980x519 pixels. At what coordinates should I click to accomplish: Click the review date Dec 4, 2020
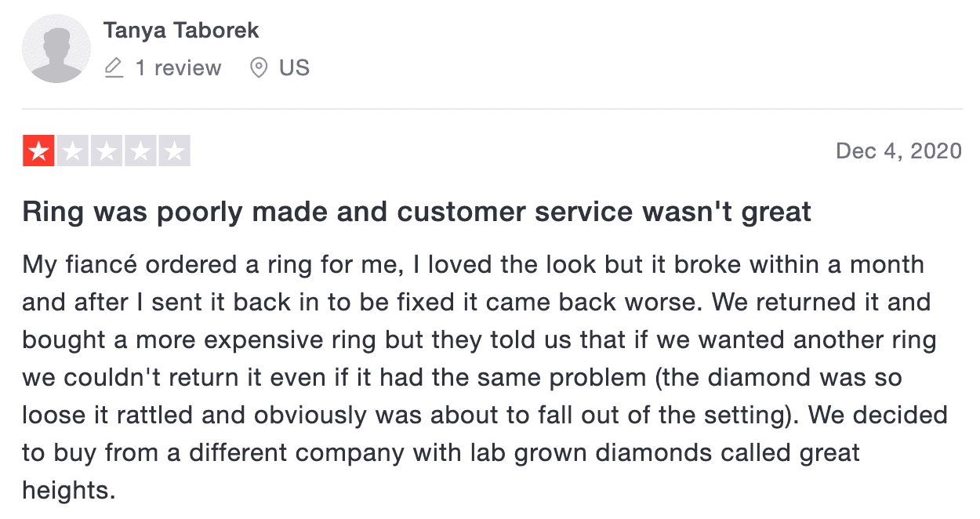[898, 151]
